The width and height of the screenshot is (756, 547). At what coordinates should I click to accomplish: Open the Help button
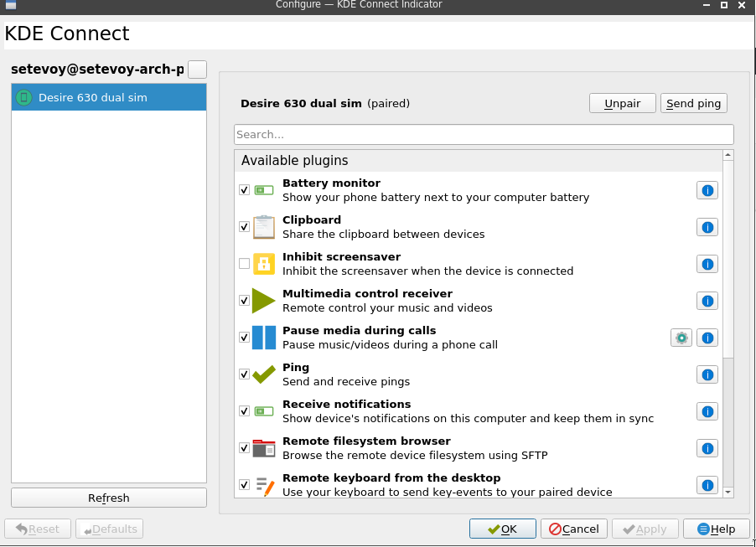click(717, 529)
